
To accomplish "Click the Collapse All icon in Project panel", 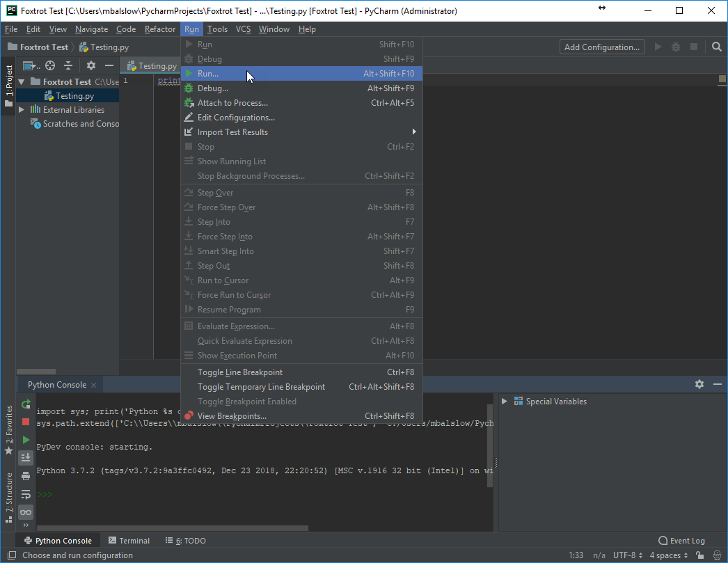I will 68,65.
